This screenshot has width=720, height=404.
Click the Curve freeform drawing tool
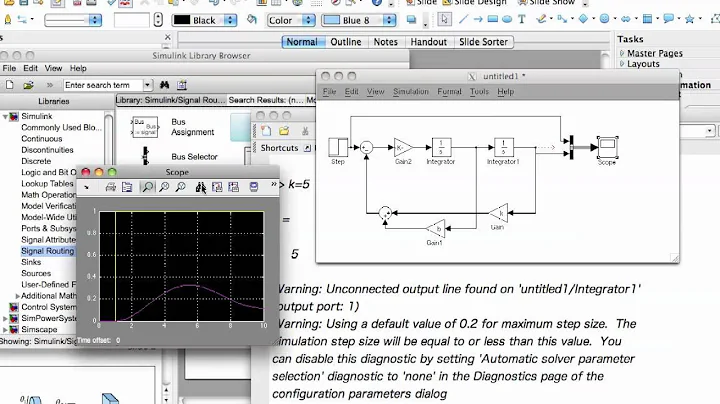click(541, 19)
